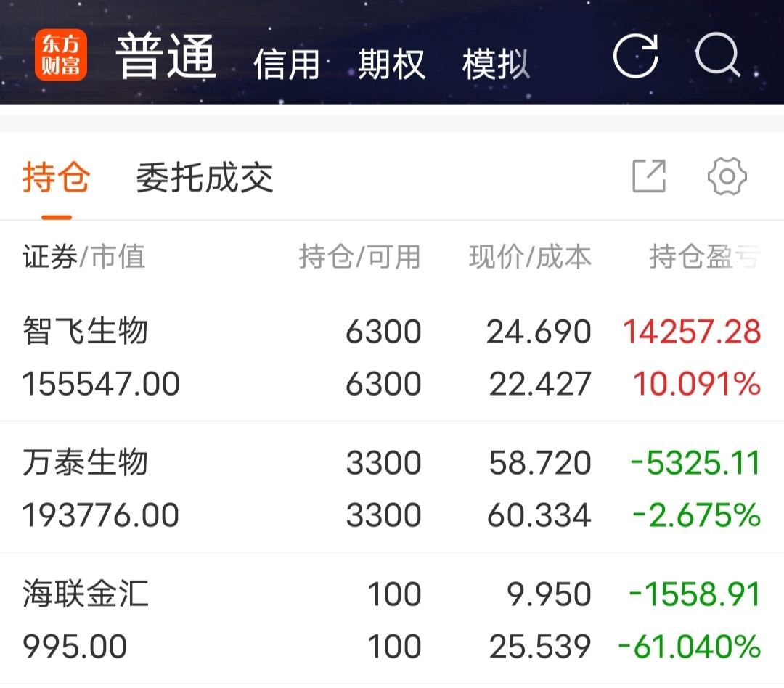Switch to the 期权 account tab
Image resolution: width=784 pixels, height=688 pixels.
tap(391, 64)
